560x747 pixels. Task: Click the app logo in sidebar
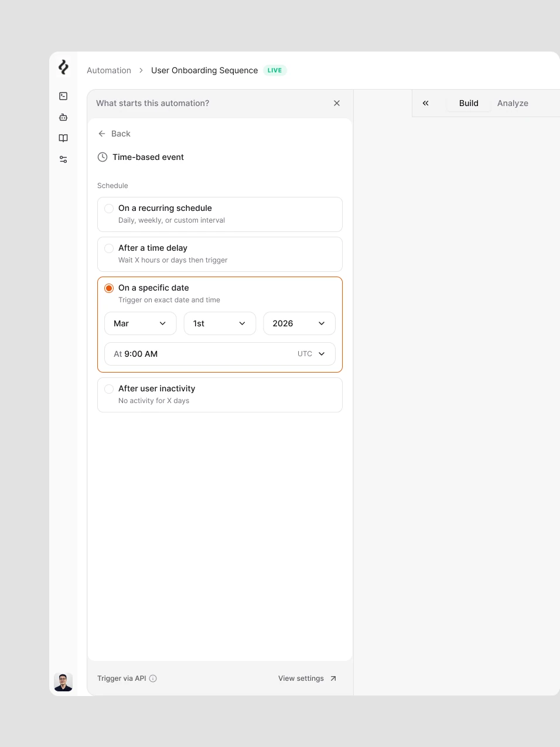[63, 67]
